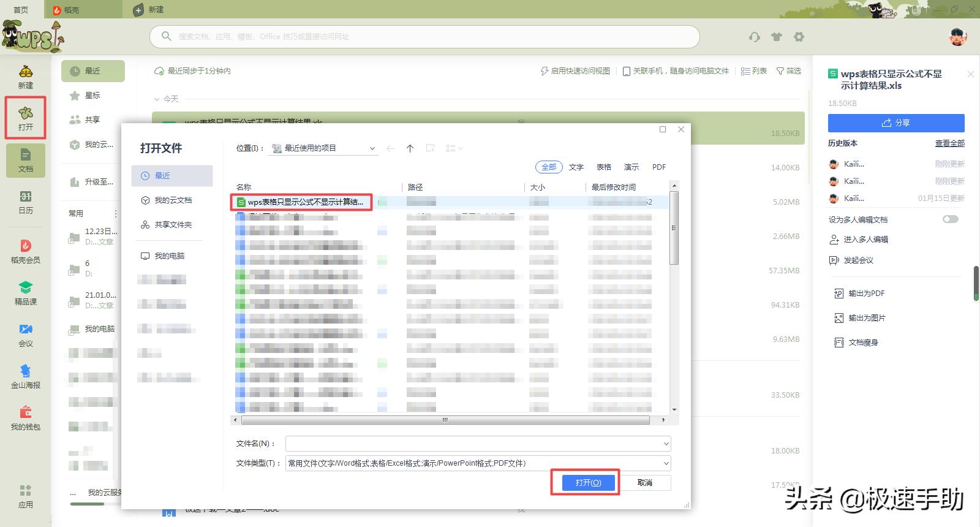
Task: Click the shirt skin icon in top bar
Action: point(777,37)
